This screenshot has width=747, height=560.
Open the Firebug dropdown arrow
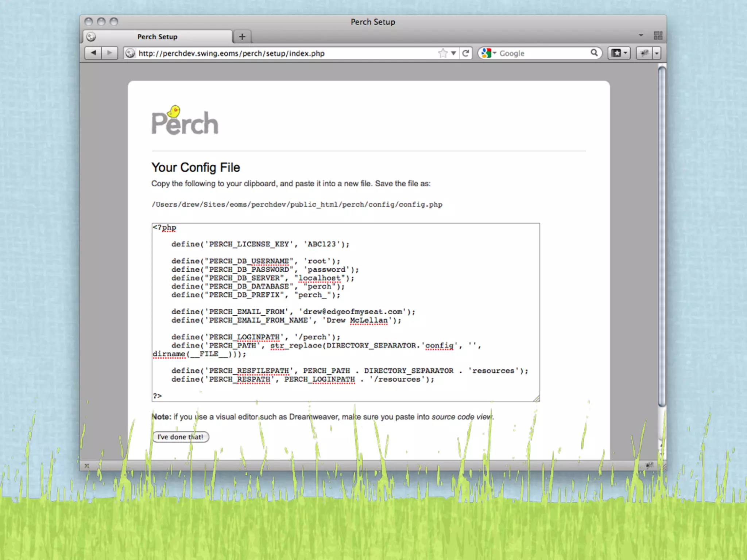(657, 53)
